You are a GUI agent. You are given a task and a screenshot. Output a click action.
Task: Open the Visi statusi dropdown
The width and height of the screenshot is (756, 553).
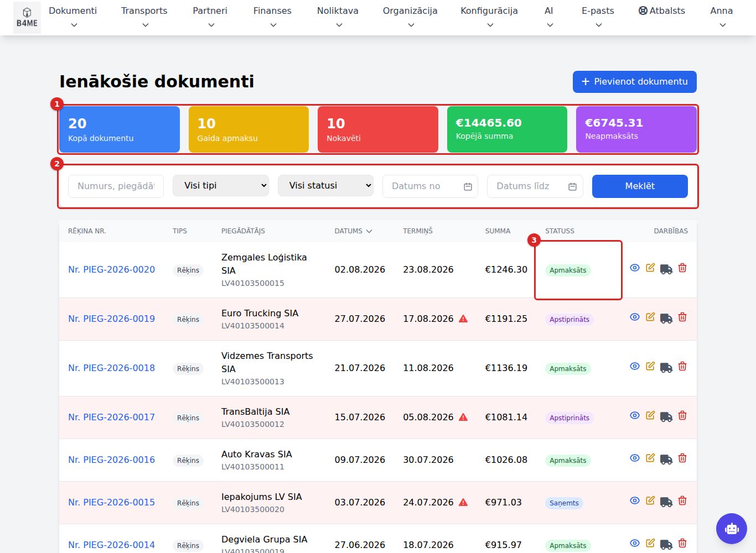[x=325, y=186]
